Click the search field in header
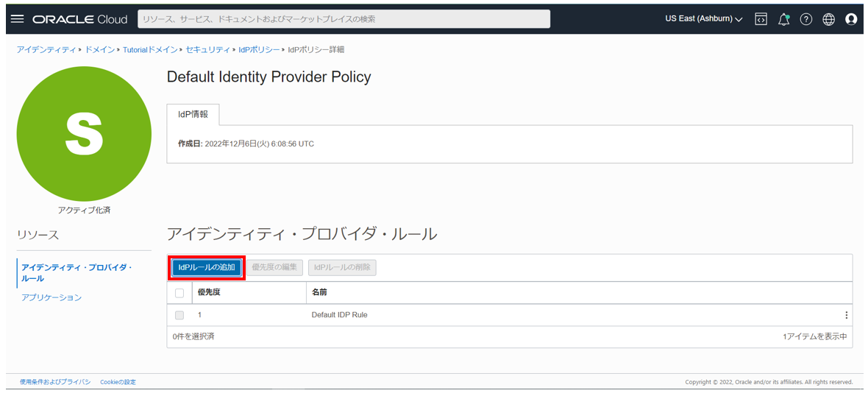Screen dimensions: 868x396 [344, 19]
